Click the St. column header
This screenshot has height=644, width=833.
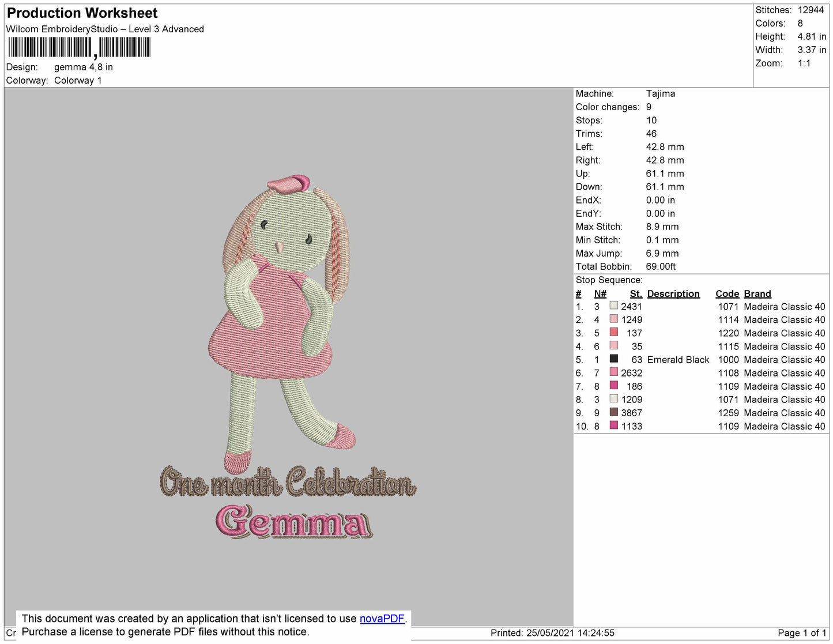pyautogui.click(x=636, y=293)
